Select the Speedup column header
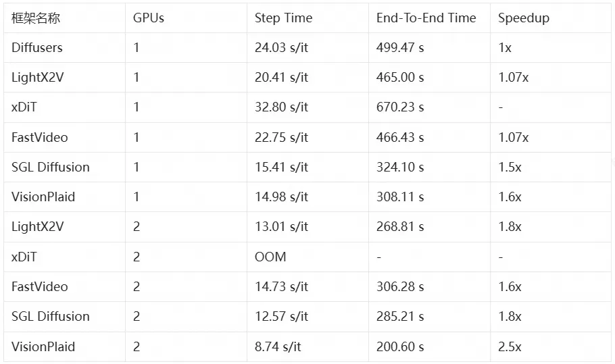615x364 pixels. 524,18
